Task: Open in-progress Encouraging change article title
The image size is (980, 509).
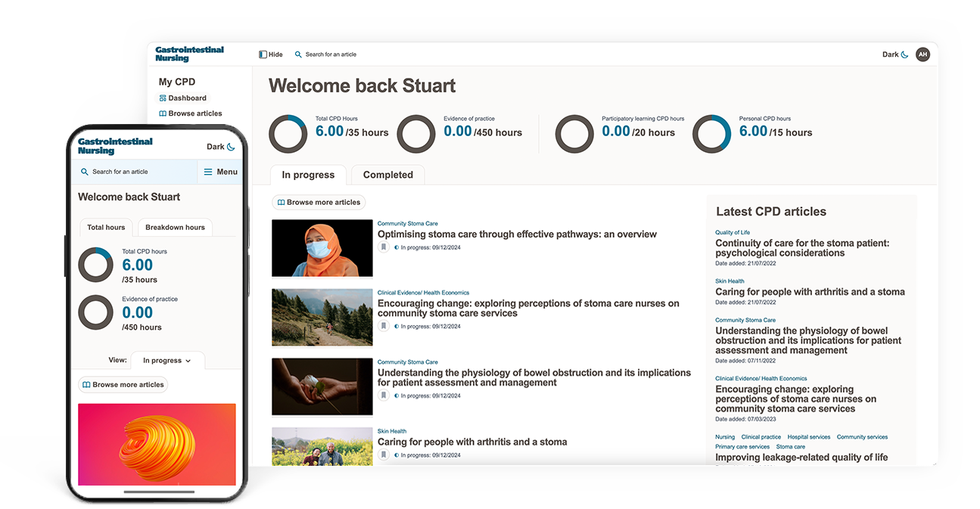Action: [528, 308]
